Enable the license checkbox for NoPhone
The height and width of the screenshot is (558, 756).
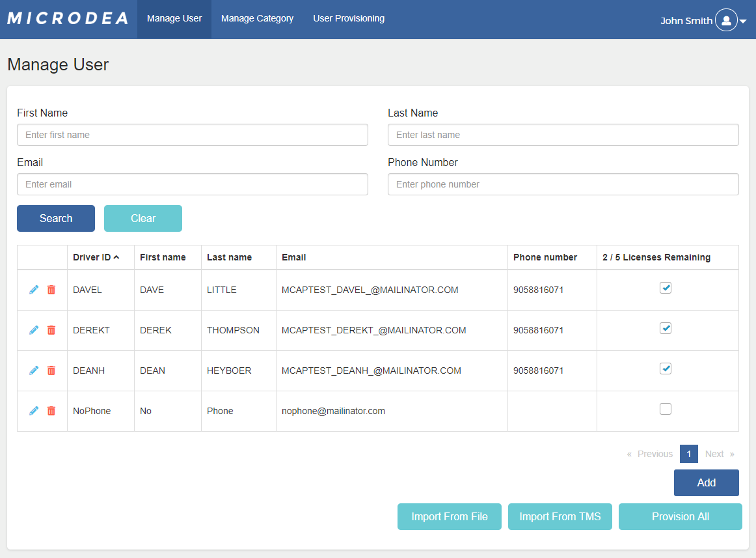[x=665, y=408]
